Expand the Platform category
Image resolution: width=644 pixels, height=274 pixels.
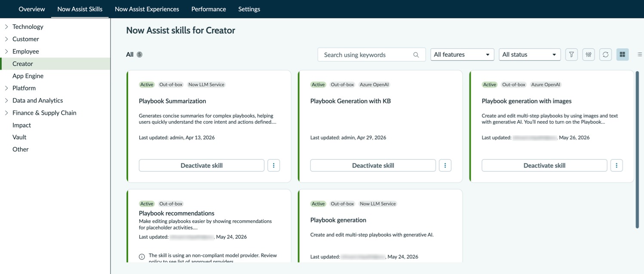pos(6,88)
